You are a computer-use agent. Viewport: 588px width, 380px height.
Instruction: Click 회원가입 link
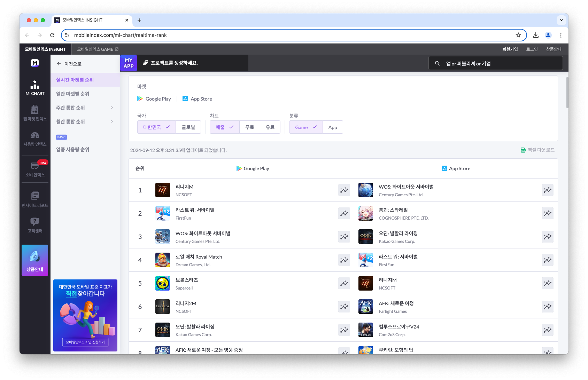510,49
